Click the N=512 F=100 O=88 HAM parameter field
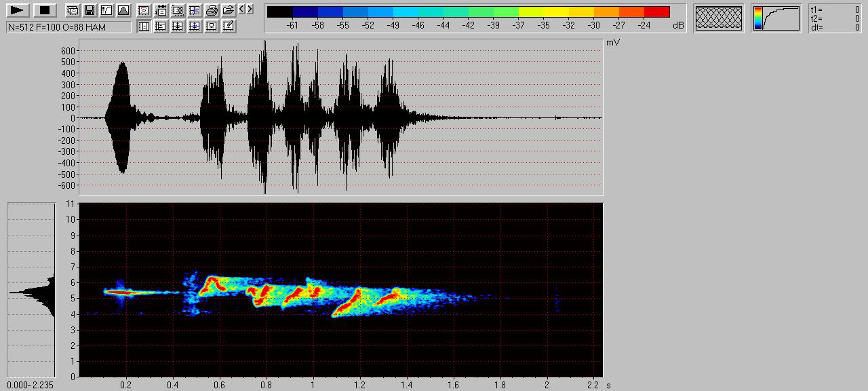Image resolution: width=868 pixels, height=391 pixels. pos(68,27)
